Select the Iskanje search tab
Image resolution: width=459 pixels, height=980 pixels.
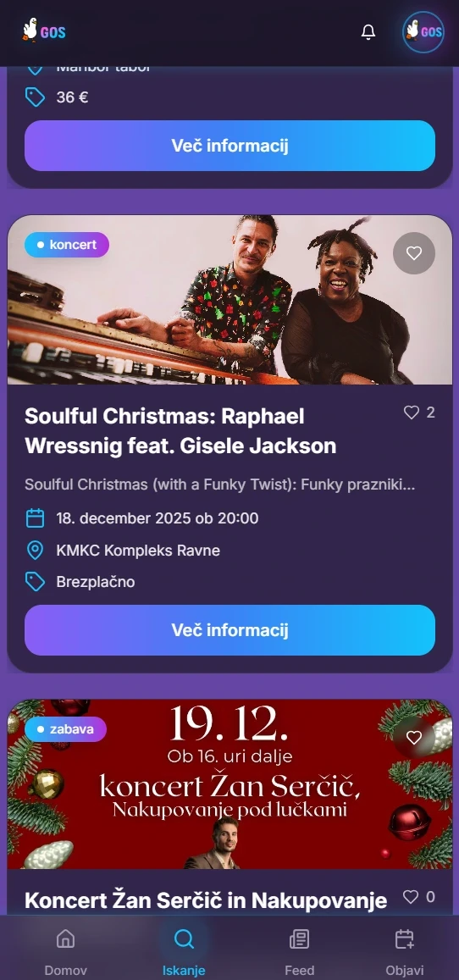pyautogui.click(x=184, y=951)
